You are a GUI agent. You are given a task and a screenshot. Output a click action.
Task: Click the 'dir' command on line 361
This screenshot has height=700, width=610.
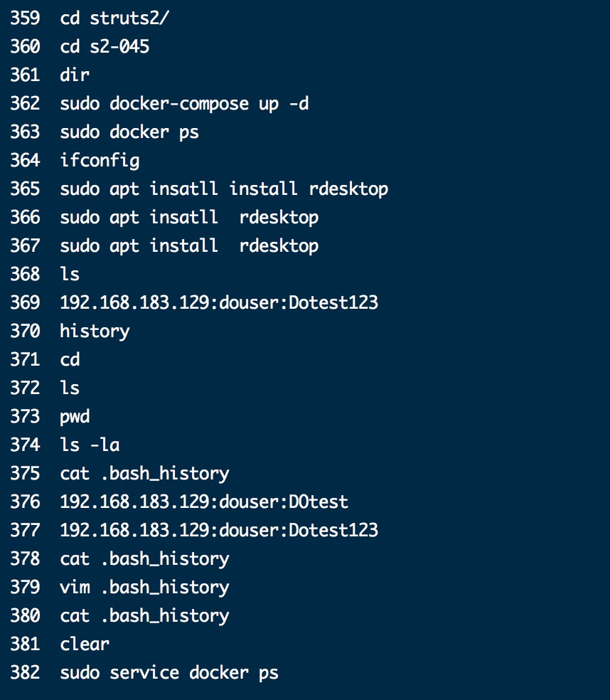point(75,75)
